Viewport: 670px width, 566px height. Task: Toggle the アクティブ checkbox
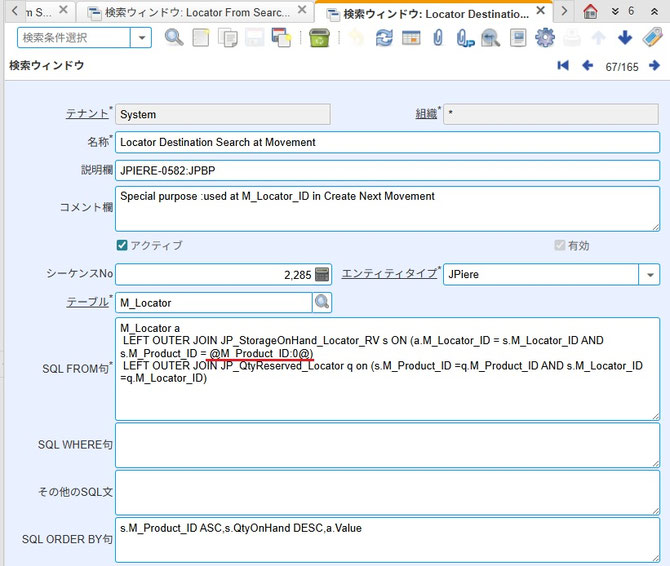point(122,245)
